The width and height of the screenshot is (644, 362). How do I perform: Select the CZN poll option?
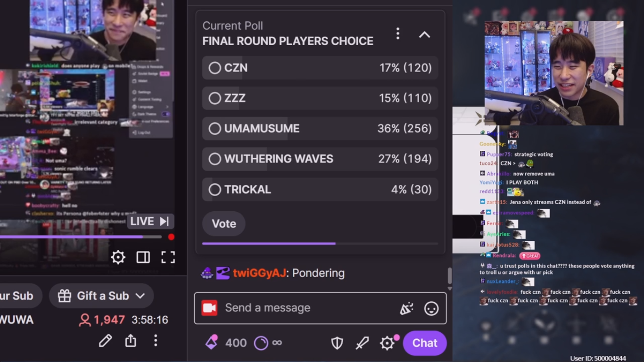coord(320,68)
